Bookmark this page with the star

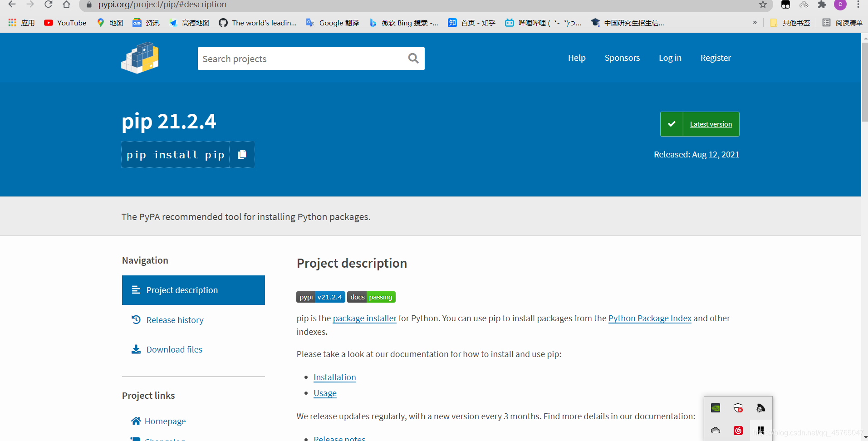pyautogui.click(x=763, y=5)
